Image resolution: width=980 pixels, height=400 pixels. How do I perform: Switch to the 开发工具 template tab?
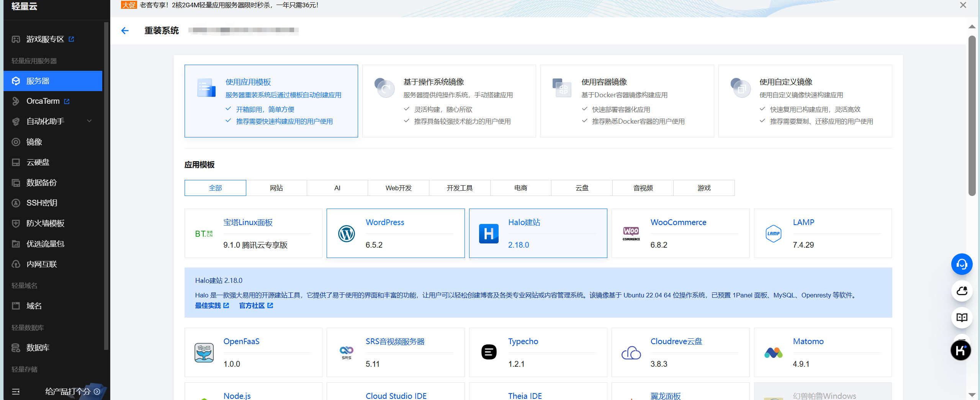pos(460,188)
